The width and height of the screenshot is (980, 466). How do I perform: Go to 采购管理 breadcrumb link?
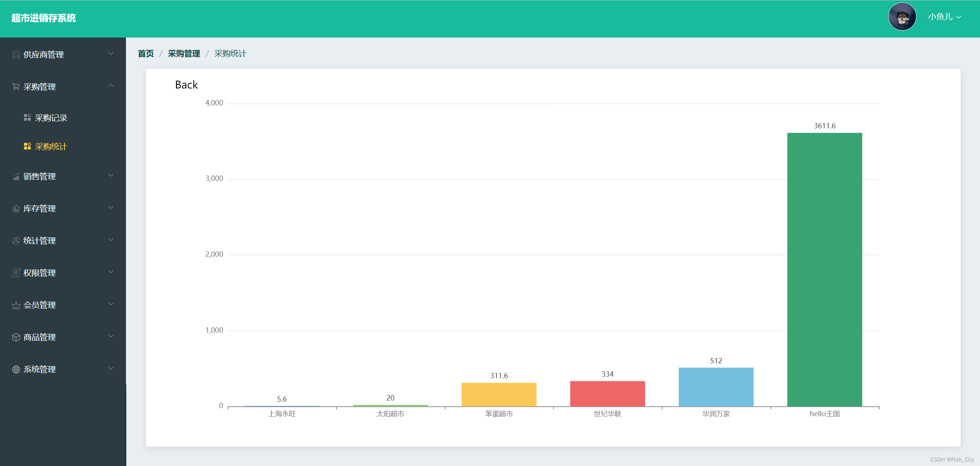(x=184, y=54)
